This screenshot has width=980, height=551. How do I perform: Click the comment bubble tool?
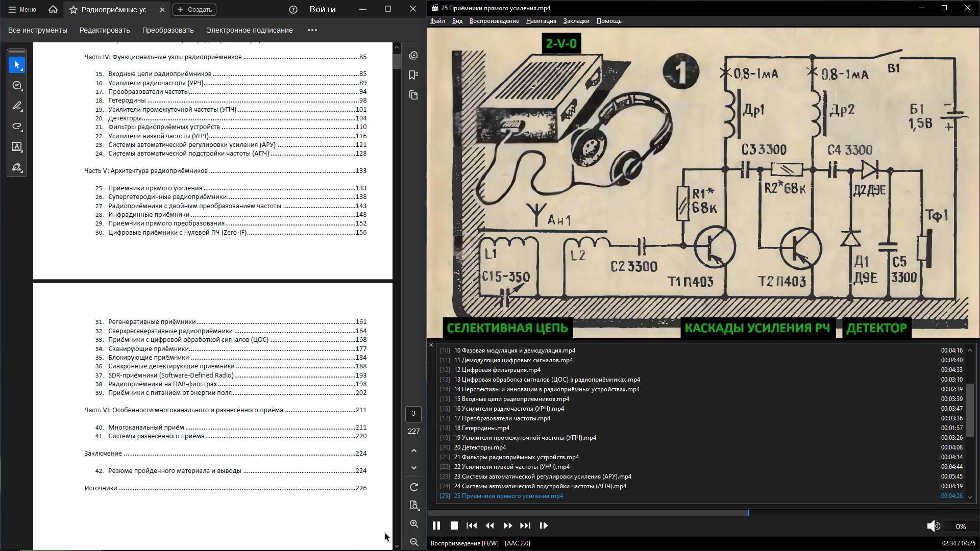point(17,86)
